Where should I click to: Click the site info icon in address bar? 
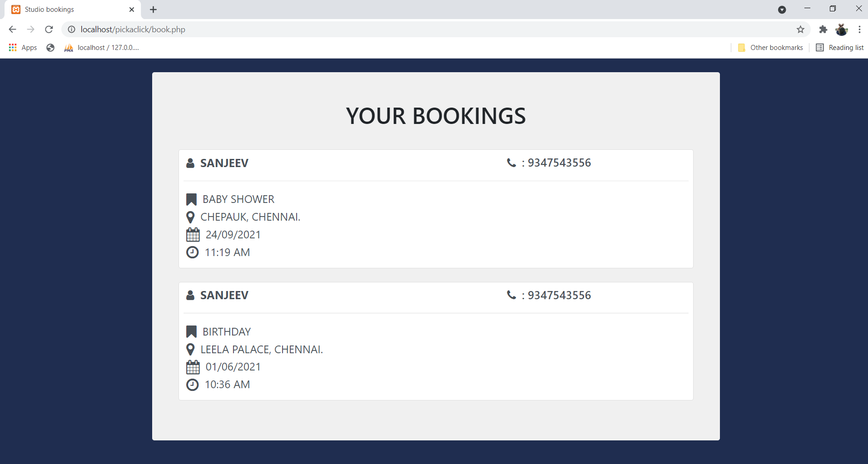click(71, 29)
